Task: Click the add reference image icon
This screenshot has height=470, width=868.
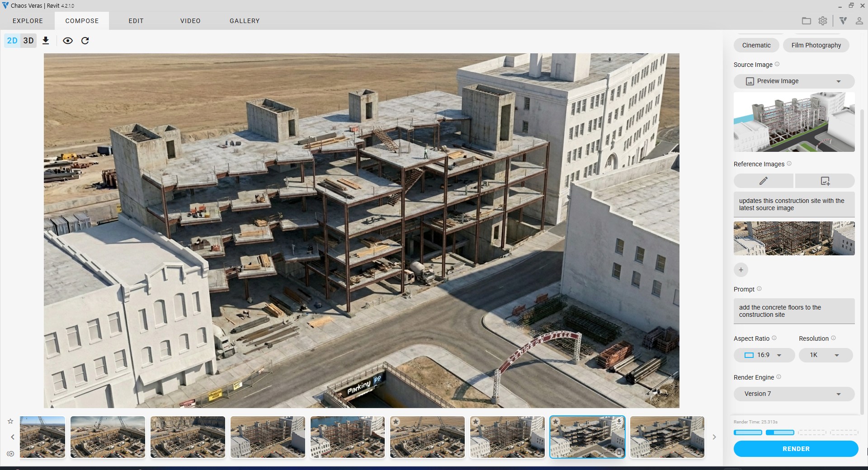Action: [x=825, y=181]
